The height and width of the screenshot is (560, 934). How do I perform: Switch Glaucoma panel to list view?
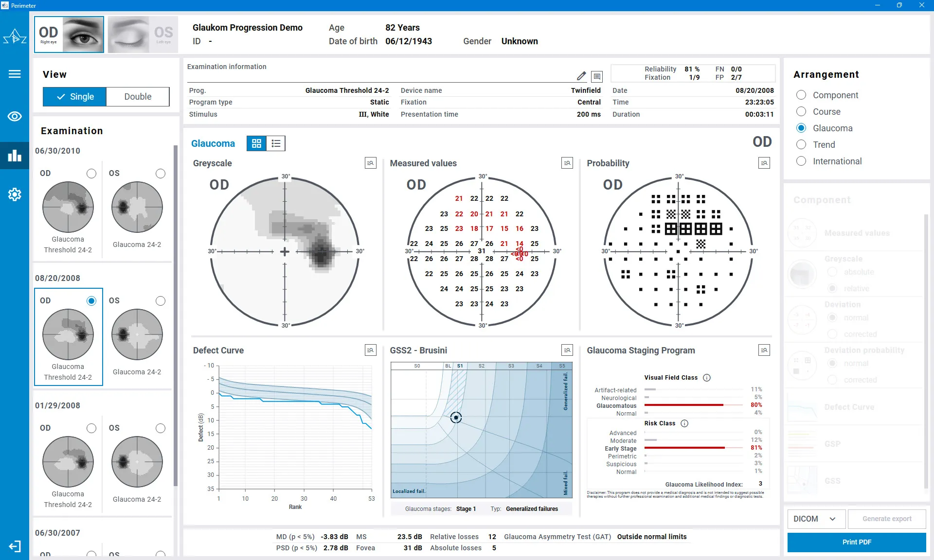point(276,143)
